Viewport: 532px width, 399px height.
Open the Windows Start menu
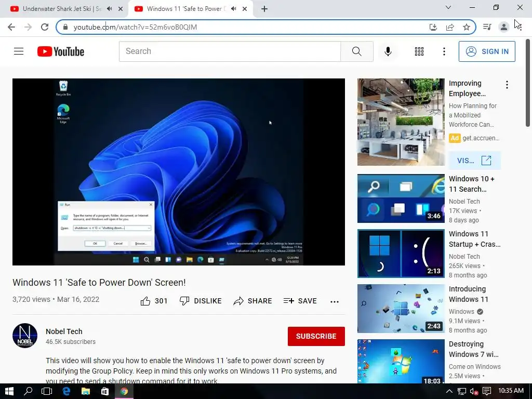[9, 391]
